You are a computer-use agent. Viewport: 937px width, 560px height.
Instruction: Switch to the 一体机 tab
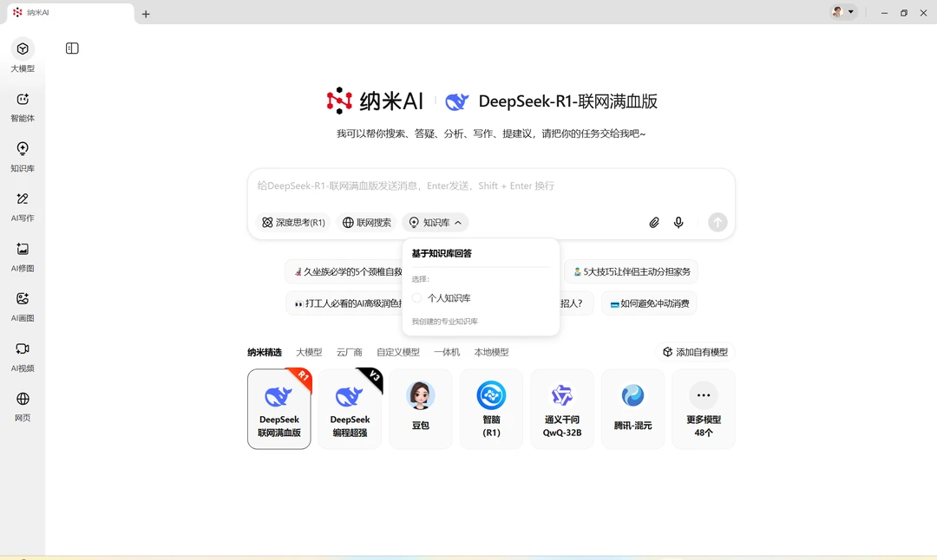click(447, 352)
